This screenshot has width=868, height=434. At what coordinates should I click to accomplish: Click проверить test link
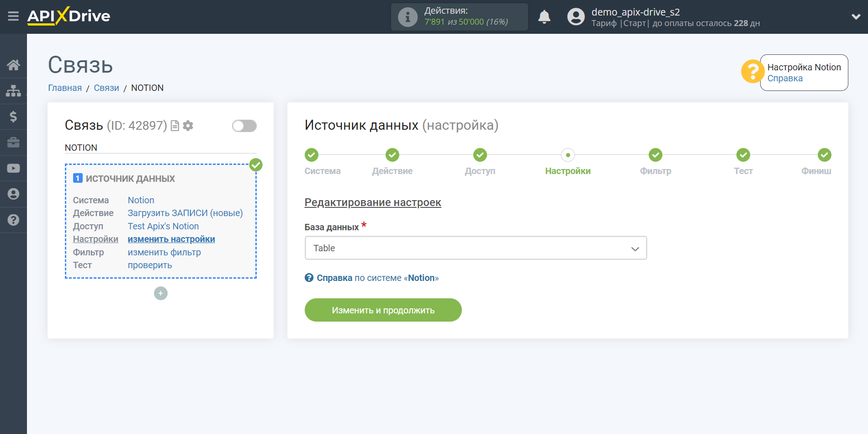tap(150, 265)
